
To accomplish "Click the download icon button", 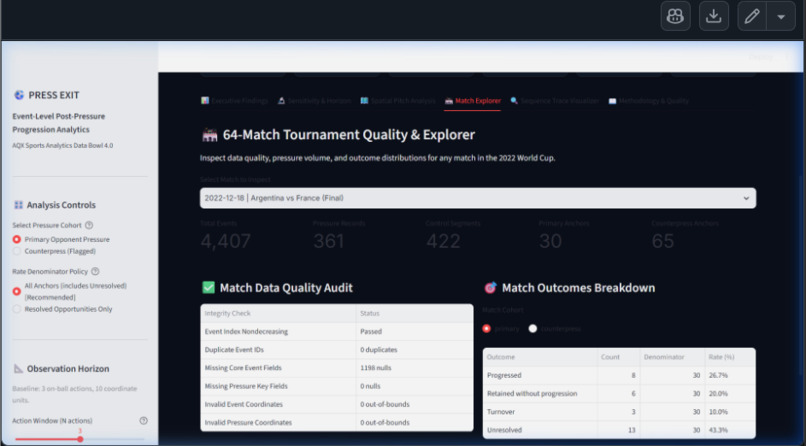I will (713, 16).
